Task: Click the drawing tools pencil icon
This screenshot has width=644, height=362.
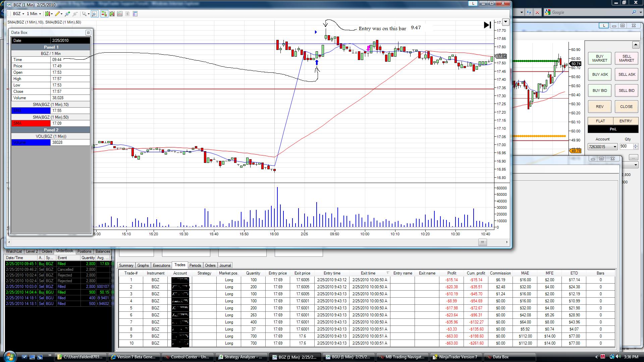Action: coord(58,14)
